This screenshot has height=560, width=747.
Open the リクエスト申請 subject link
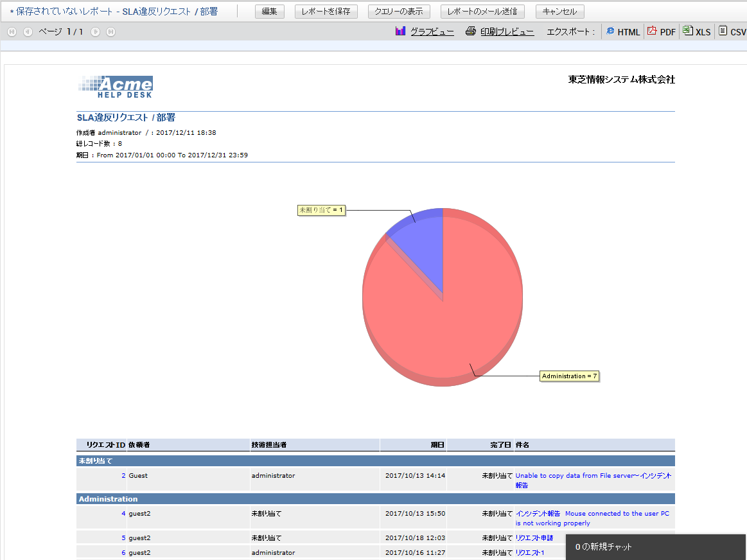[534, 538]
